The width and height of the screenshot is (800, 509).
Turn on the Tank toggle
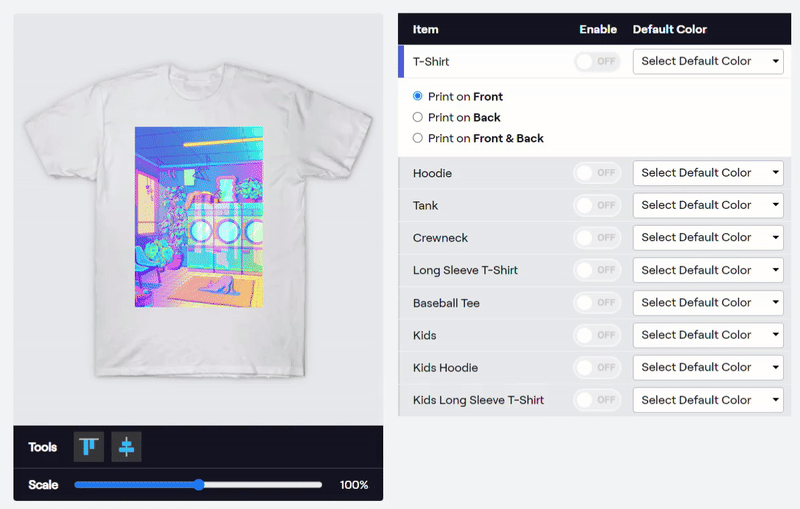(597, 205)
